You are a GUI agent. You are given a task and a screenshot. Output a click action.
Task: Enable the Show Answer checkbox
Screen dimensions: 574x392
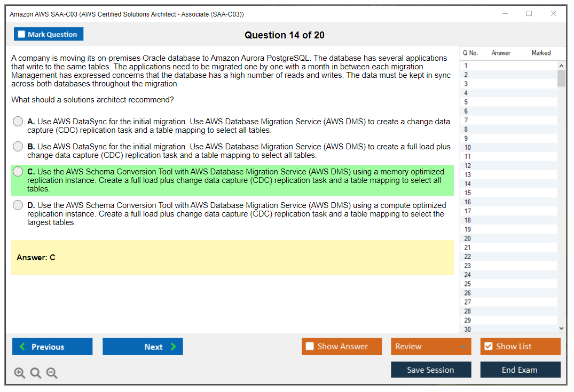[x=310, y=347]
